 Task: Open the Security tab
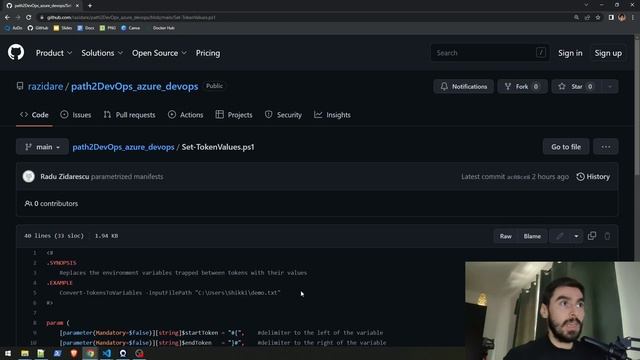[283, 115]
